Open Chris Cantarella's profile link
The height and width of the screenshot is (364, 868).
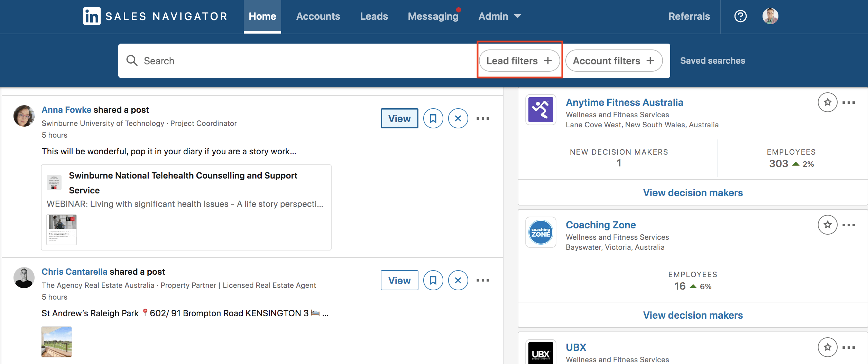(74, 272)
